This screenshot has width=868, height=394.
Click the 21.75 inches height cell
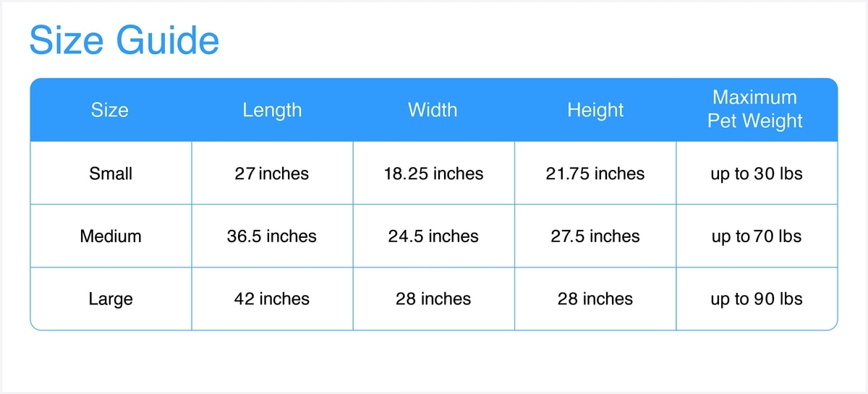point(595,174)
